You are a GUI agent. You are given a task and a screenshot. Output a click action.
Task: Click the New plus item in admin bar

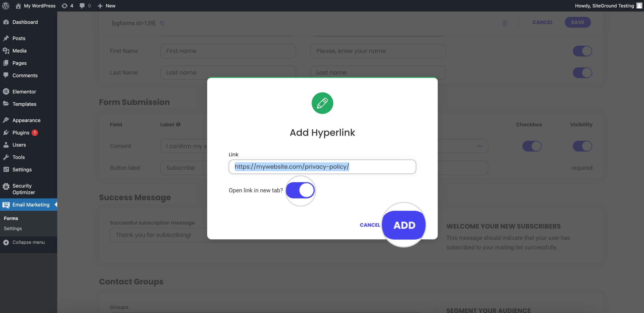point(106,6)
